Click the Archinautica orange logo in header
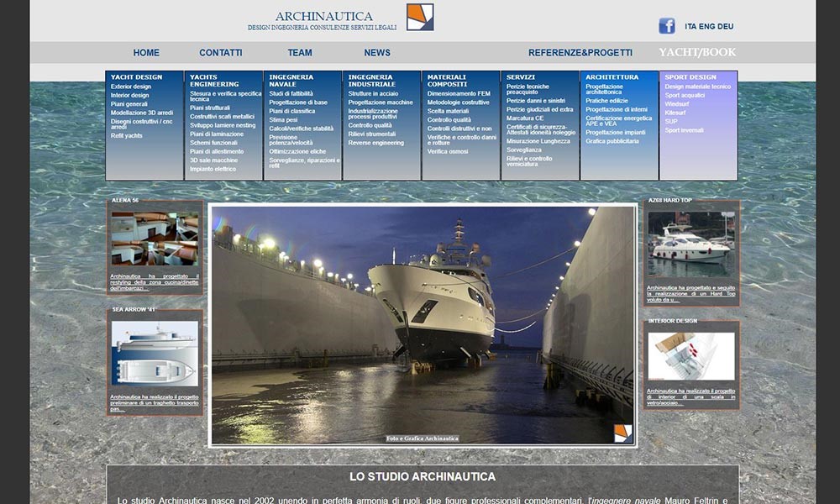 [x=420, y=17]
